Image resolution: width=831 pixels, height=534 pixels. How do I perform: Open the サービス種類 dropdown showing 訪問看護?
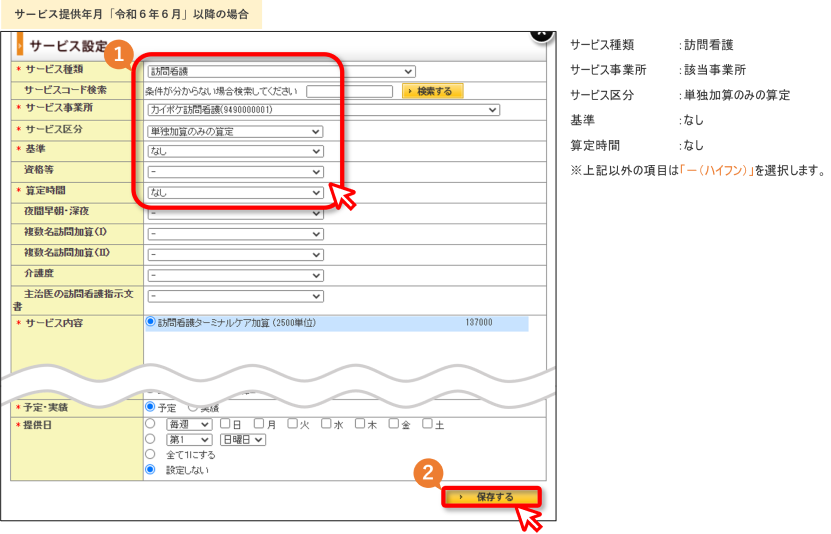(x=281, y=71)
